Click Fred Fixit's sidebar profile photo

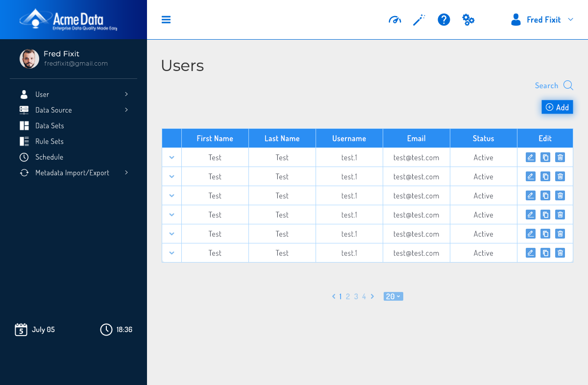point(29,59)
